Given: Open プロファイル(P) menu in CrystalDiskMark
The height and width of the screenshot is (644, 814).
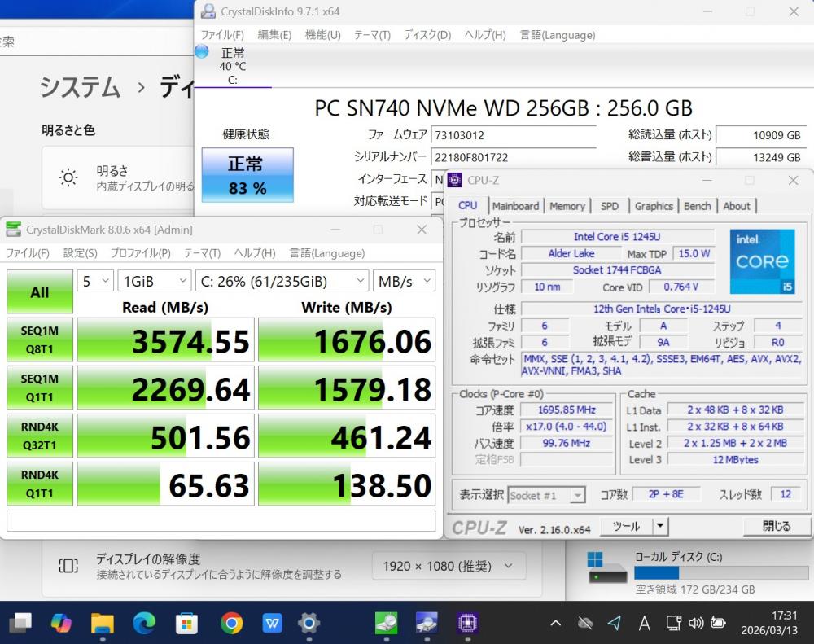Looking at the screenshot, I should click(140, 253).
